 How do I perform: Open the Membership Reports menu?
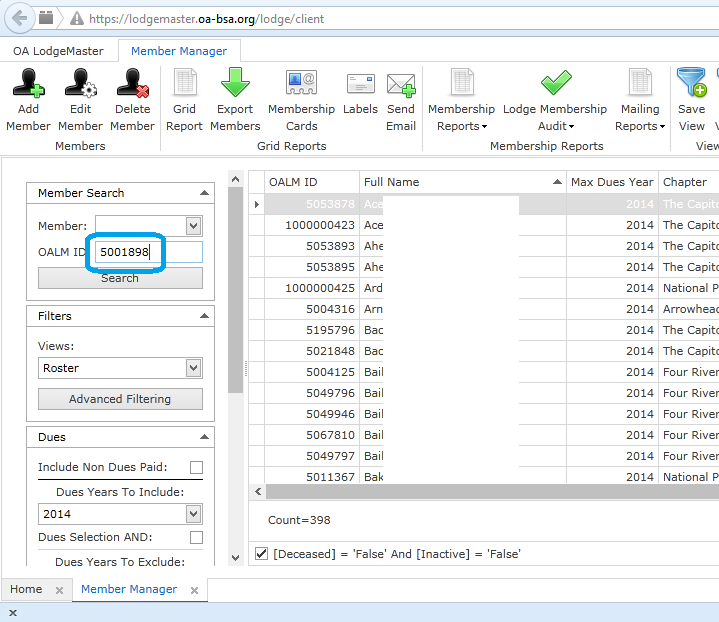tap(461, 100)
